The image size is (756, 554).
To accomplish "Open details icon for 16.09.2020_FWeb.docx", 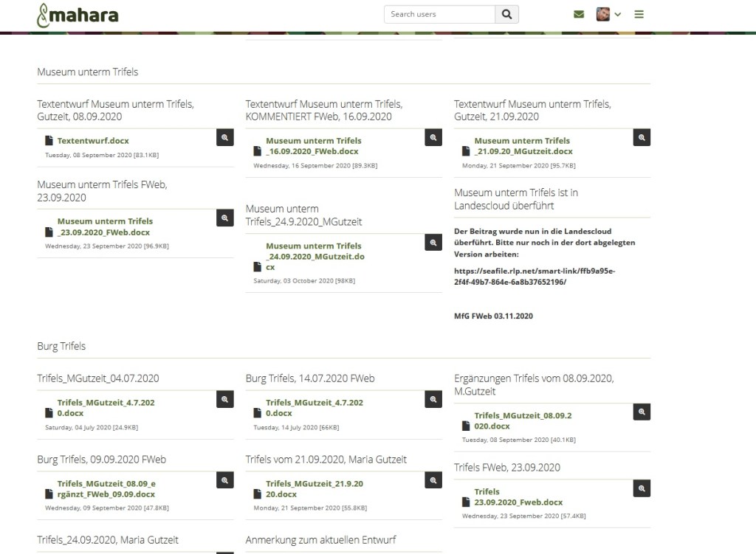I will [433, 137].
